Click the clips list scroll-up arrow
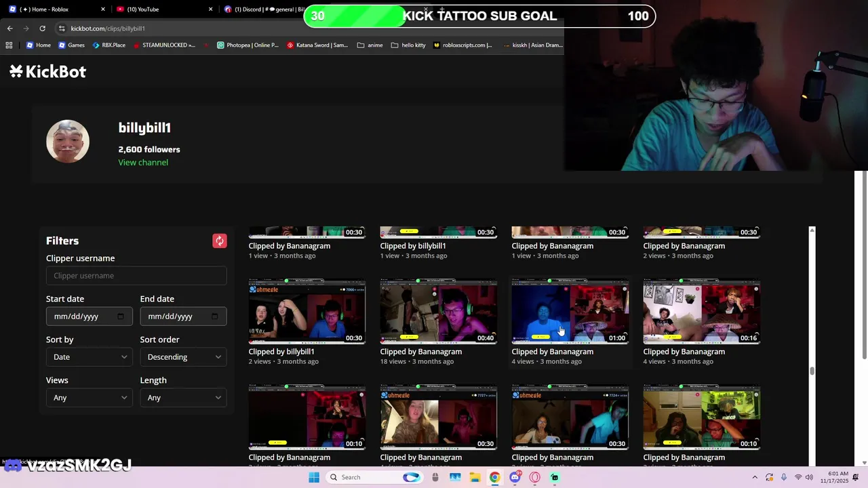 coord(812,231)
